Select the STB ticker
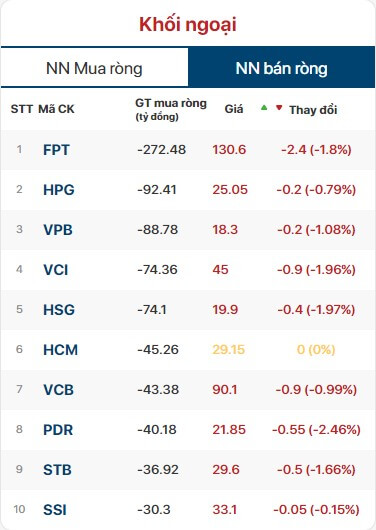 (57, 470)
